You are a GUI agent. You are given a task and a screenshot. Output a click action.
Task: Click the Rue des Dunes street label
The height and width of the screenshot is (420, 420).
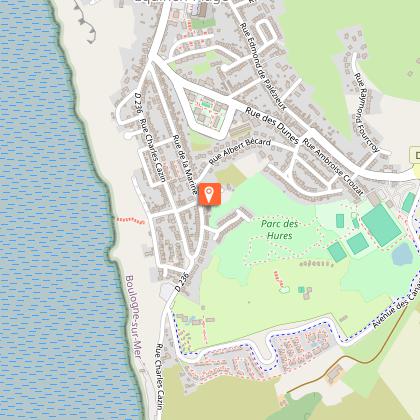(x=272, y=125)
